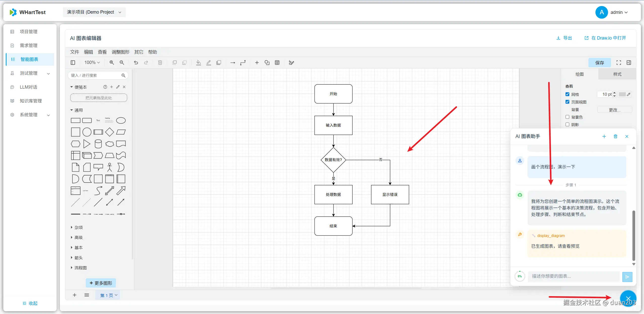Viewport: 644px width, 314px height.
Task: Switch to the 样式 style tab
Action: 617,74
